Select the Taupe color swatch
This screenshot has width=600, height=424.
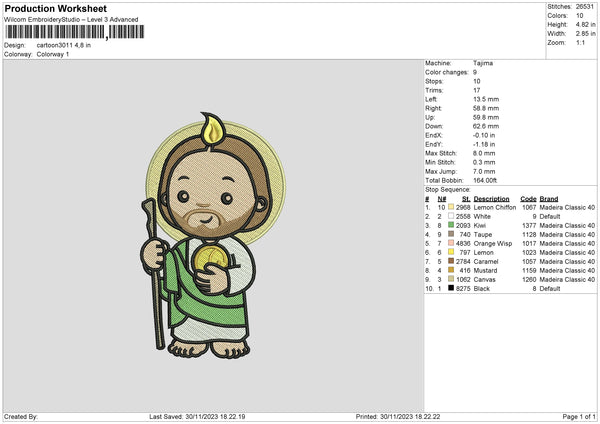451,234
